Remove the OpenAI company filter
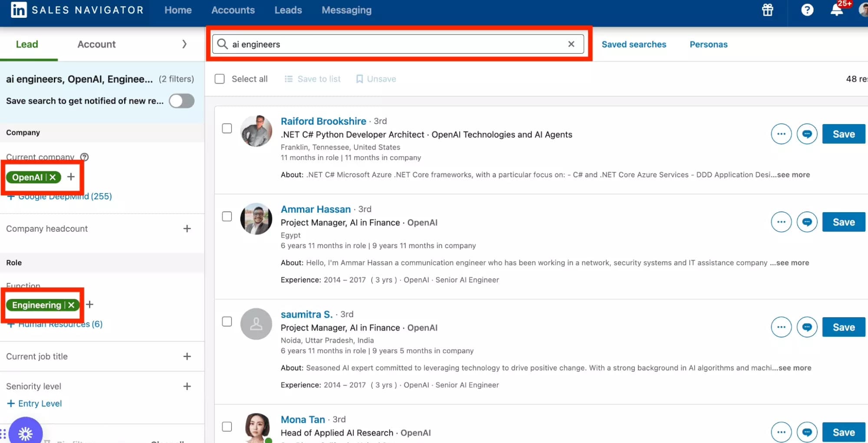 (x=53, y=177)
